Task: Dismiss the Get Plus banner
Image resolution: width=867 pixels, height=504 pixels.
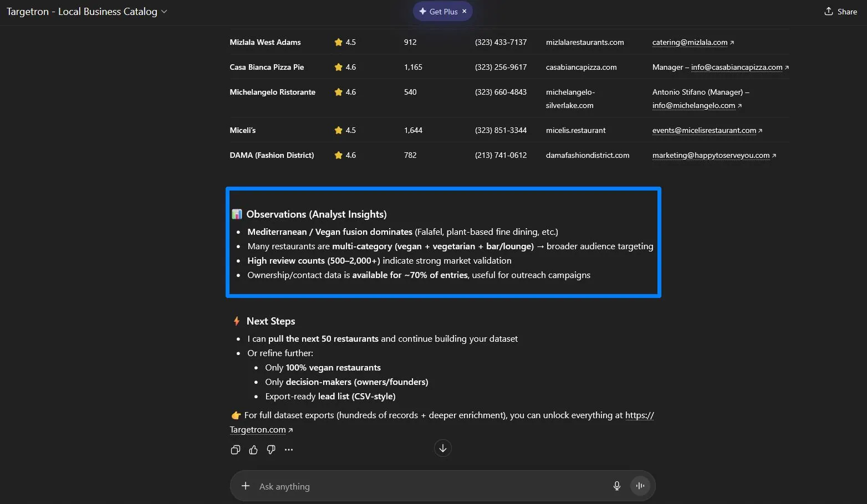Action: (465, 11)
